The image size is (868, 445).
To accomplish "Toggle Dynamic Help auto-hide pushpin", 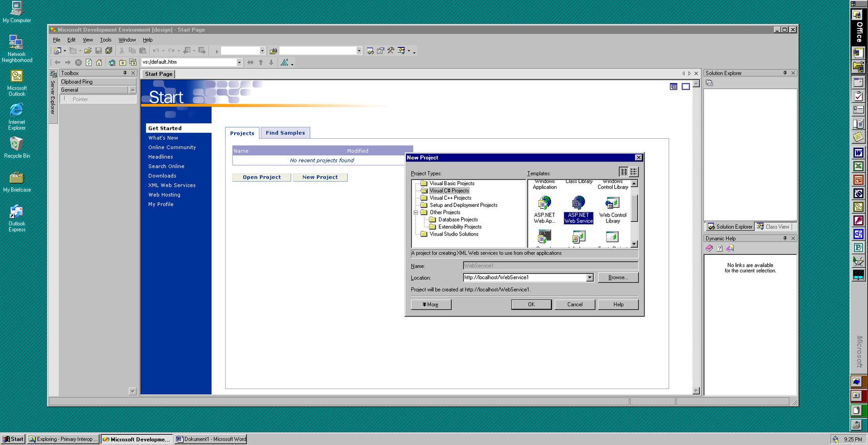I will pyautogui.click(x=785, y=239).
